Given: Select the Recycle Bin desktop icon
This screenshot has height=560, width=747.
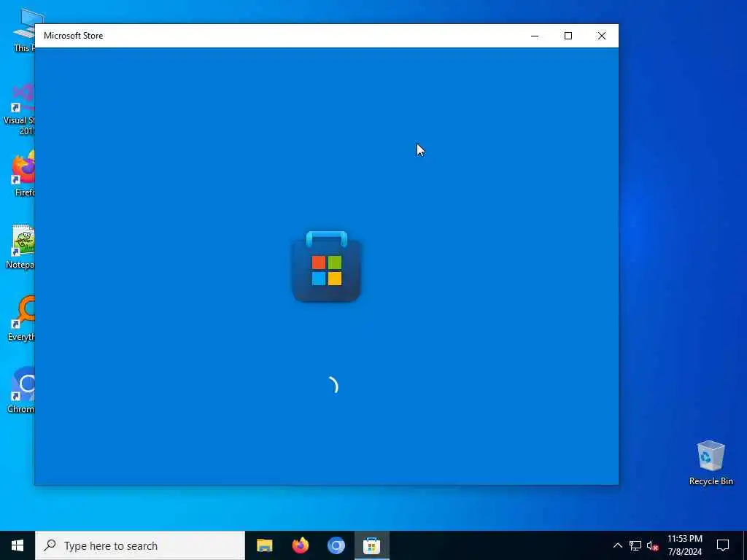Looking at the screenshot, I should coord(711,463).
